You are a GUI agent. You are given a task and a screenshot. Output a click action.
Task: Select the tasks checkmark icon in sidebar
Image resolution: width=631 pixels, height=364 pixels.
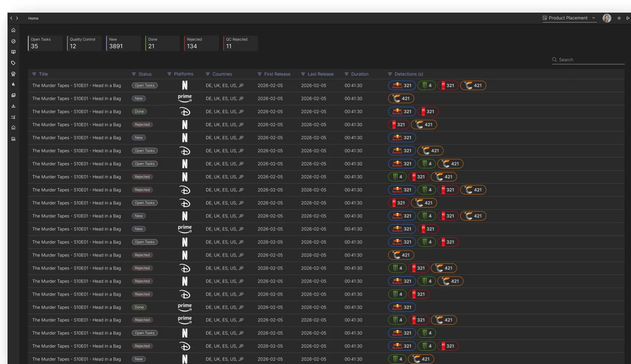[13, 41]
